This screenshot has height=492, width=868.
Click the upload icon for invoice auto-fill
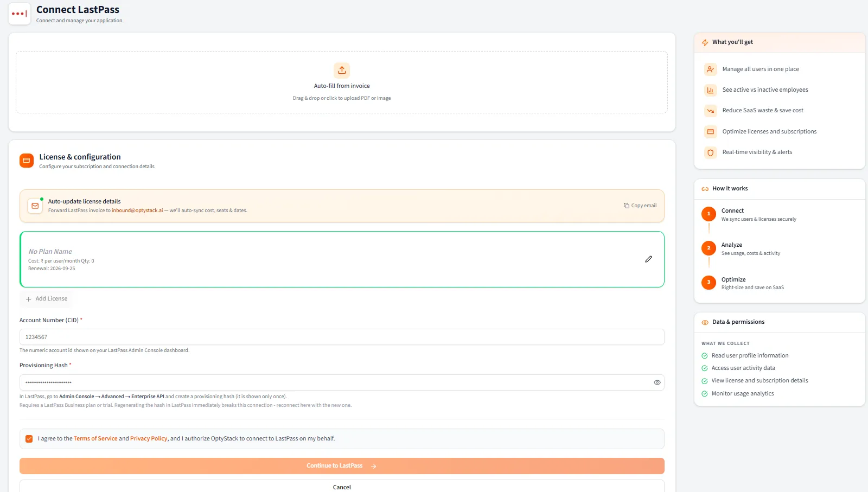coord(342,70)
